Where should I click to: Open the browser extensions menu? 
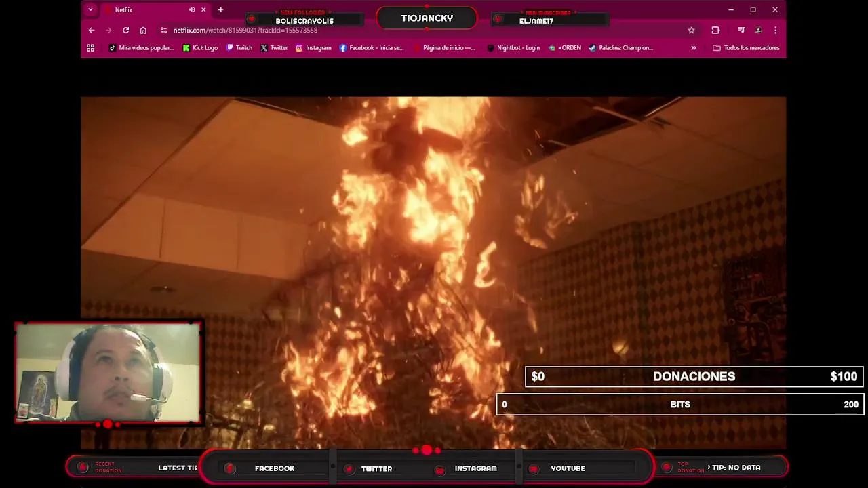(x=715, y=30)
